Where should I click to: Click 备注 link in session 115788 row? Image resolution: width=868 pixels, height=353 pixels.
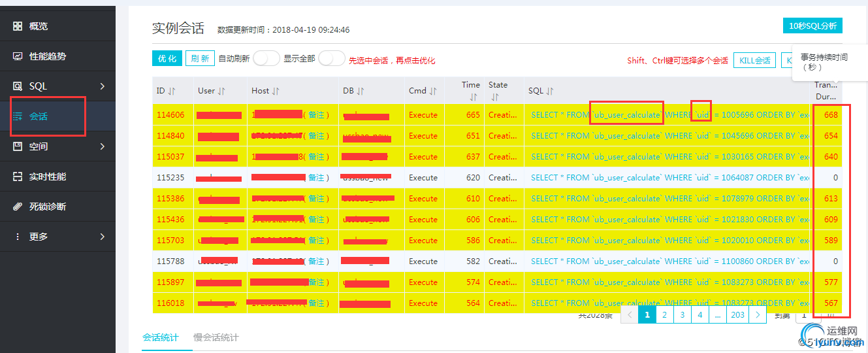pyautogui.click(x=316, y=261)
